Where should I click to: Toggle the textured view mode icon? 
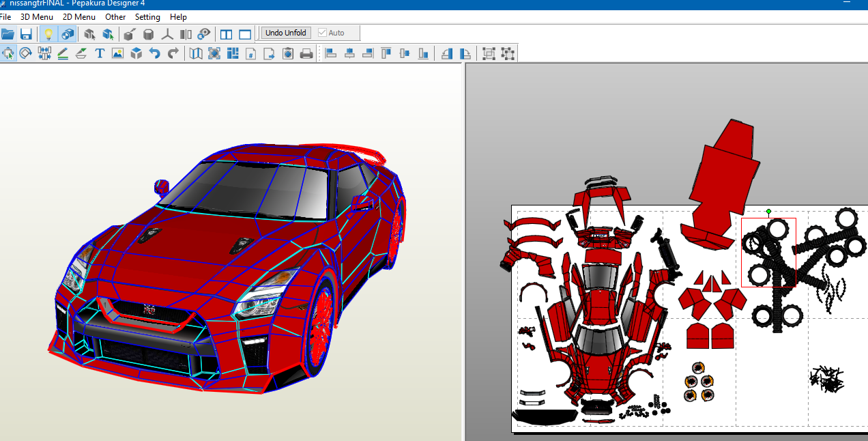(x=66, y=33)
